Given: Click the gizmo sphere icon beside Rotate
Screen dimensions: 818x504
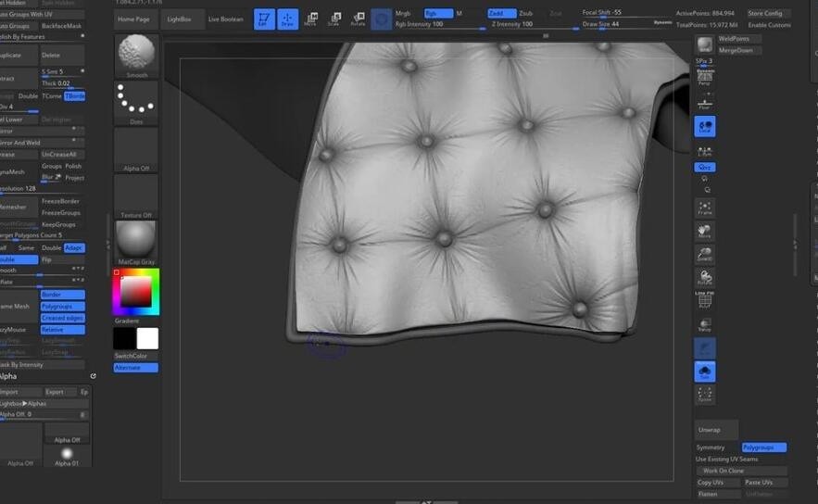Looking at the screenshot, I should [x=382, y=19].
